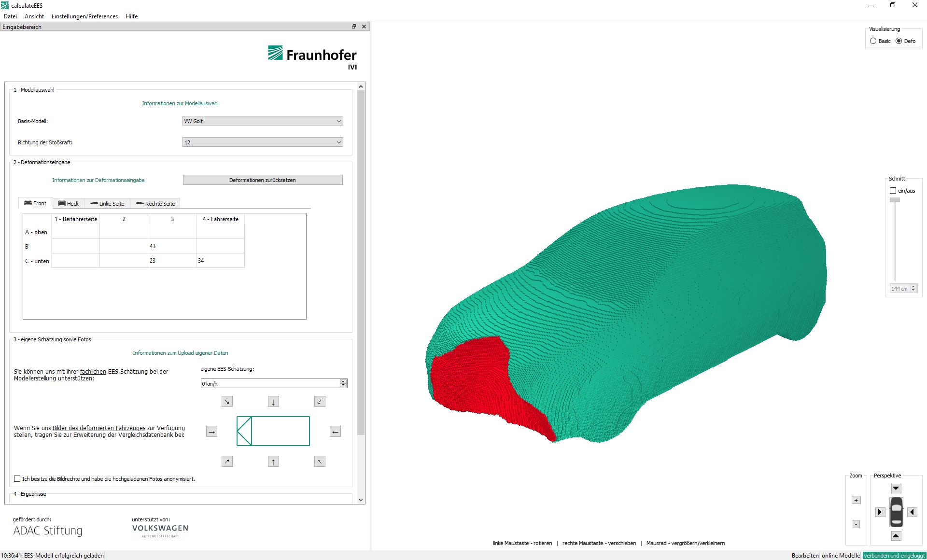The width and height of the screenshot is (927, 560).
Task: Open Informationen zum Upload eigener Daten link
Action: (x=181, y=353)
